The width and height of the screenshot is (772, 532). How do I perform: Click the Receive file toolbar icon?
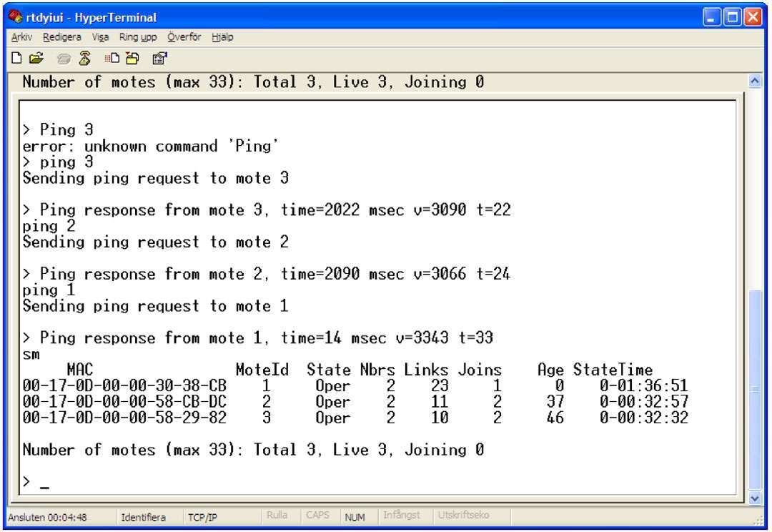pyautogui.click(x=132, y=58)
